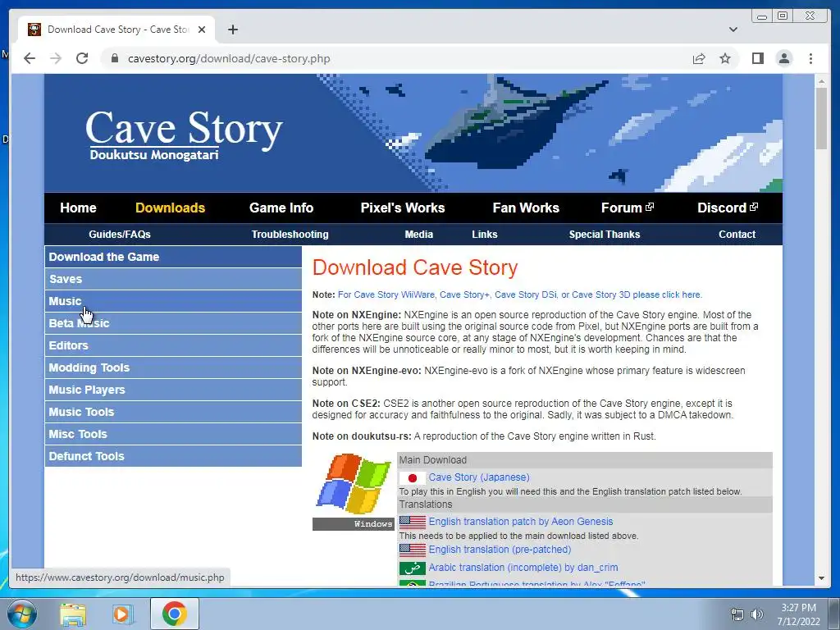This screenshot has width=840, height=630.
Task: Bookmark this page with the star icon
Action: [x=725, y=58]
